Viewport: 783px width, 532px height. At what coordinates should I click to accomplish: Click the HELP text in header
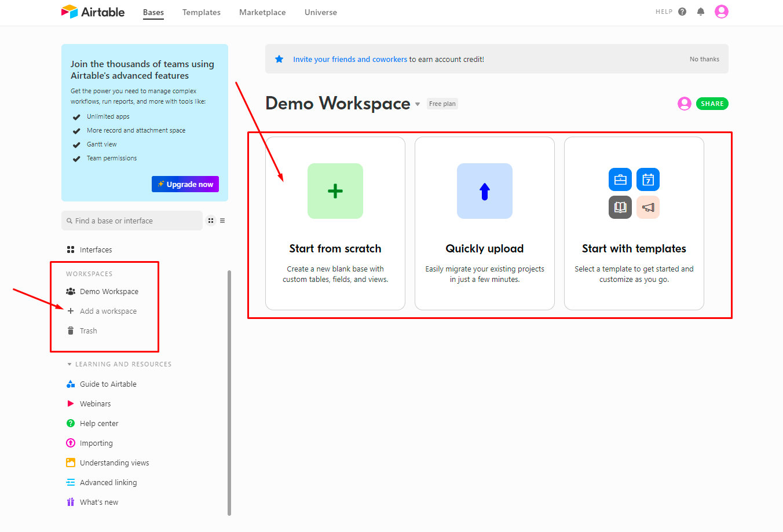(664, 12)
